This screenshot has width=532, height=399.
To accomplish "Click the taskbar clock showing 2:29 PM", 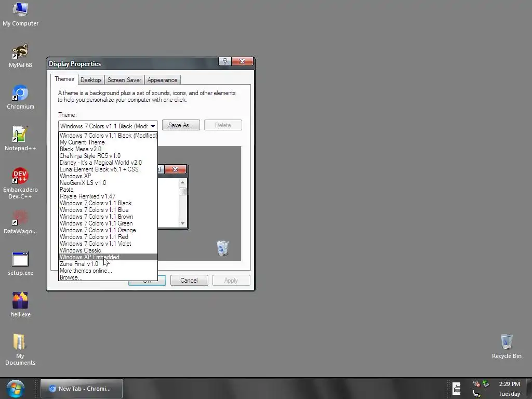I will [x=509, y=384].
